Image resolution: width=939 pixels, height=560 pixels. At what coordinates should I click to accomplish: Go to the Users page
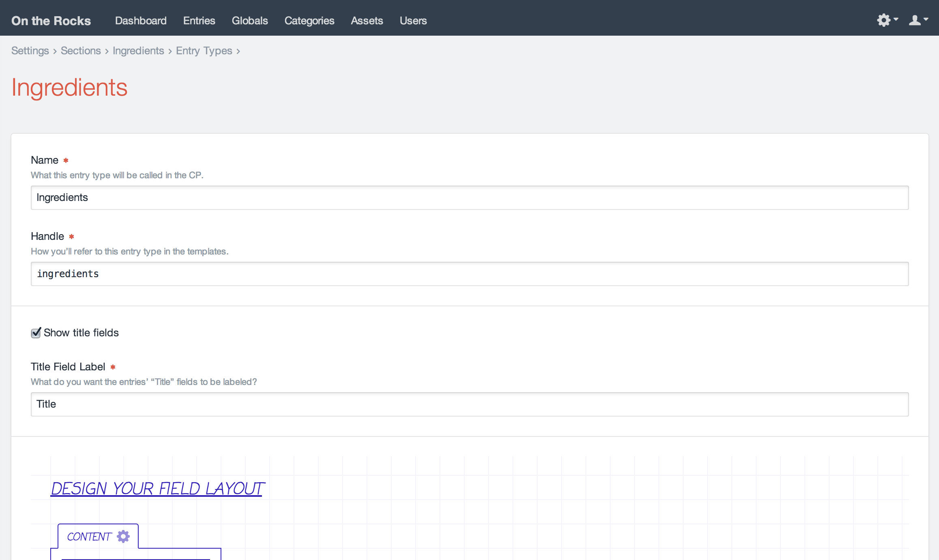(x=413, y=21)
